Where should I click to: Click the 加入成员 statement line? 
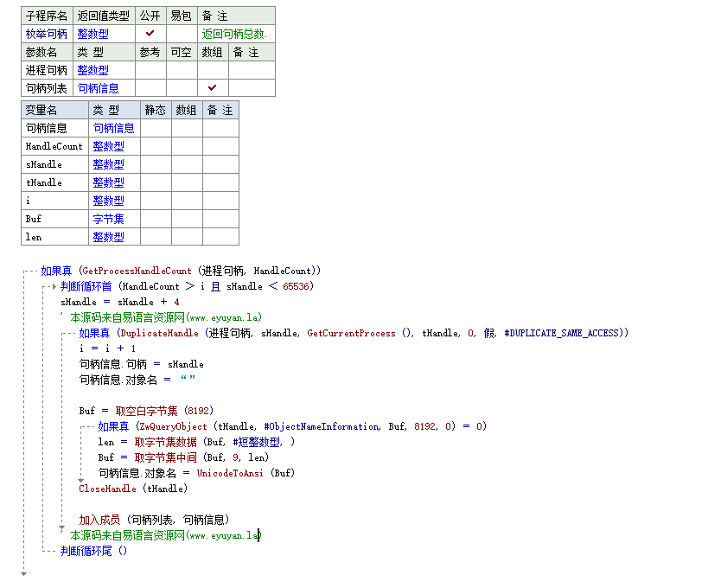[x=154, y=520]
